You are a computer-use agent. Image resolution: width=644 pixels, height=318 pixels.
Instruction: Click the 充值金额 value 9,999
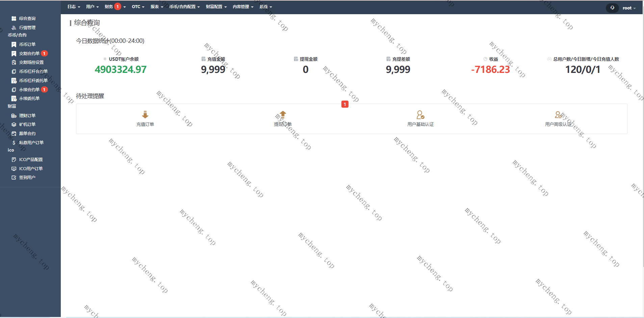[213, 70]
